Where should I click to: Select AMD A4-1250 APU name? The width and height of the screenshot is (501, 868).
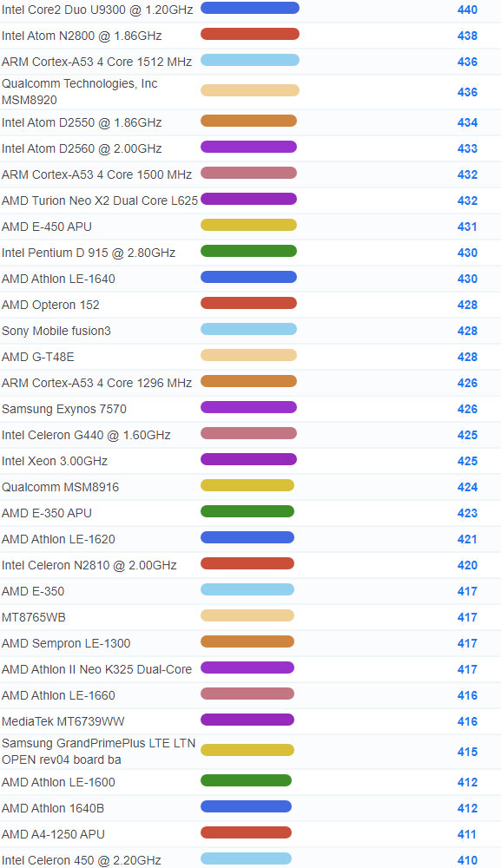(53, 833)
